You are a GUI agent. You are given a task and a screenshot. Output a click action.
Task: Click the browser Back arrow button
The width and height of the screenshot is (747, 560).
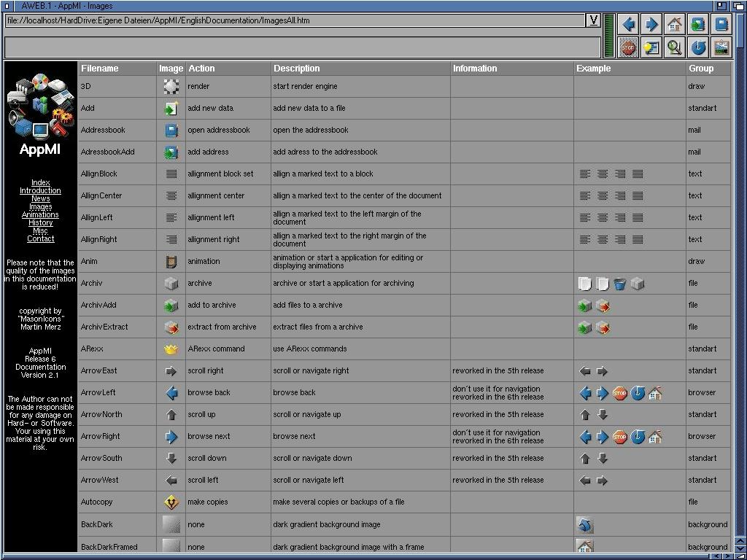pyautogui.click(x=628, y=24)
